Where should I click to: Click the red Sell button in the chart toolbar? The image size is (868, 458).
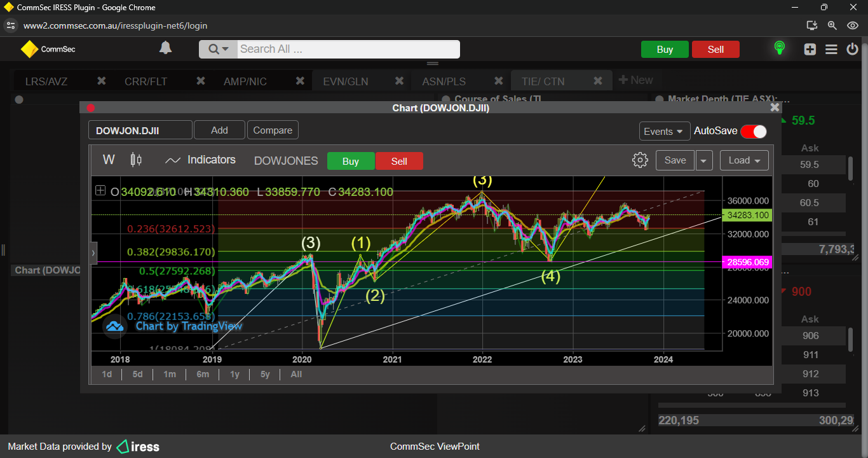pos(399,161)
